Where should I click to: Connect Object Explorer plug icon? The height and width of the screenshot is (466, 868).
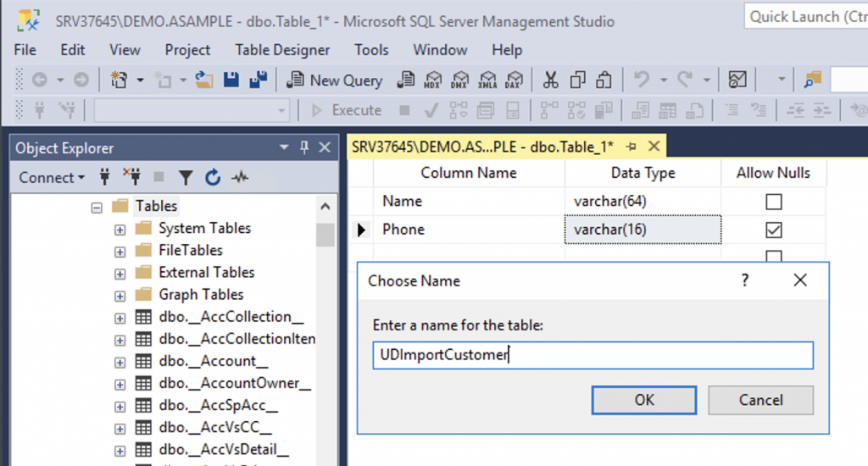[x=104, y=177]
